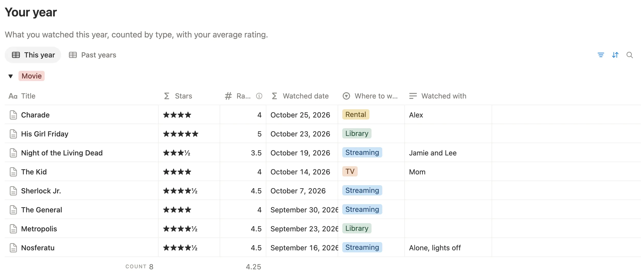Open the Watched with column header
This screenshot has height=277, width=644.
(448, 96)
